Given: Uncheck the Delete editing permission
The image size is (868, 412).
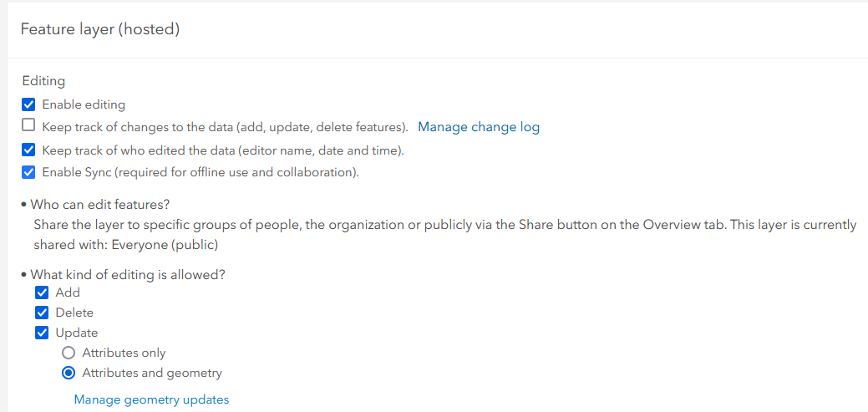Looking at the screenshot, I should pyautogui.click(x=42, y=313).
